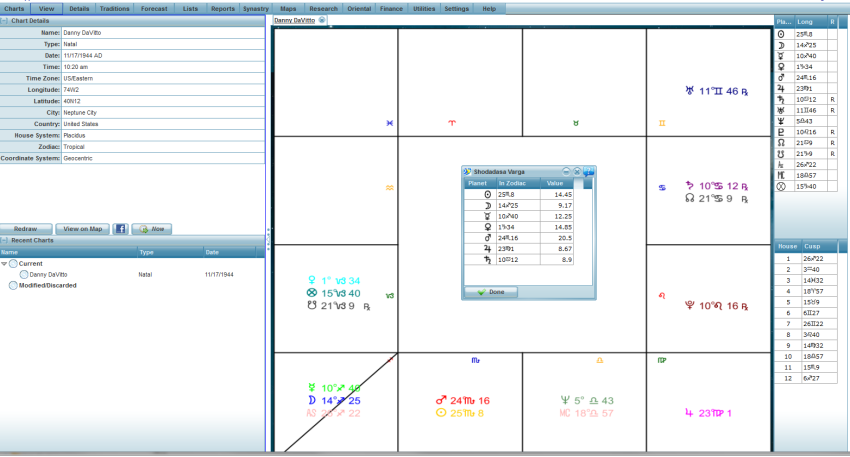Image resolution: width=850 pixels, height=457 pixels.
Task: Collapse the Current tree node arrow
Action: (x=4, y=263)
